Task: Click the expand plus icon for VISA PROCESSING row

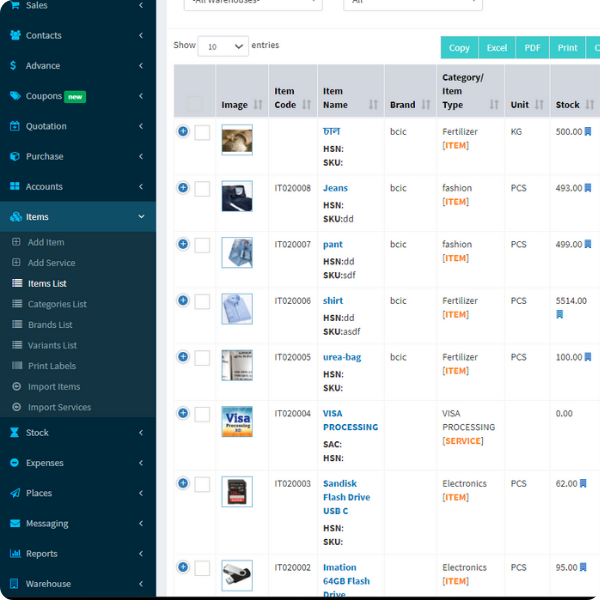Action: [x=183, y=413]
